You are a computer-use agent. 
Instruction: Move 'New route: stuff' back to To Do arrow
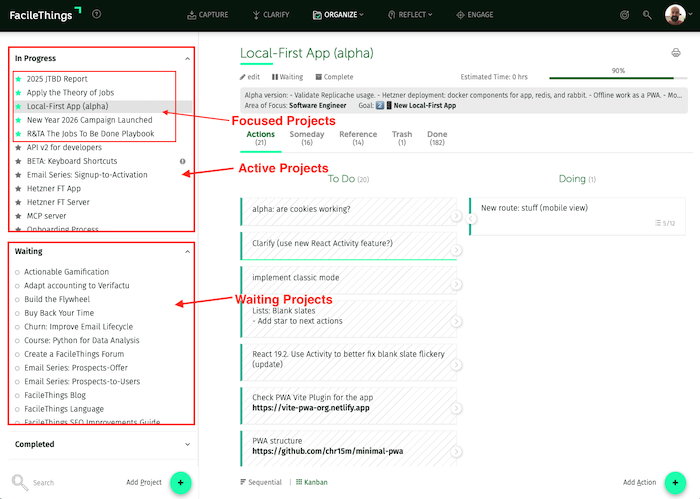click(x=471, y=219)
